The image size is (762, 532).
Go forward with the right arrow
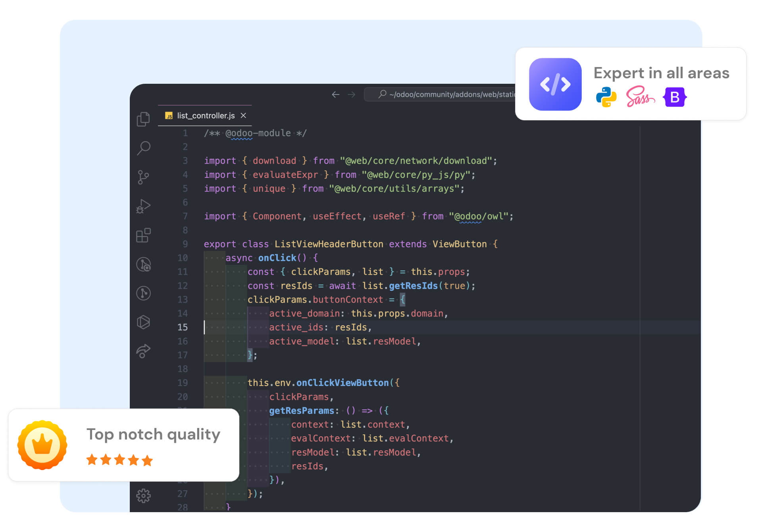(352, 94)
